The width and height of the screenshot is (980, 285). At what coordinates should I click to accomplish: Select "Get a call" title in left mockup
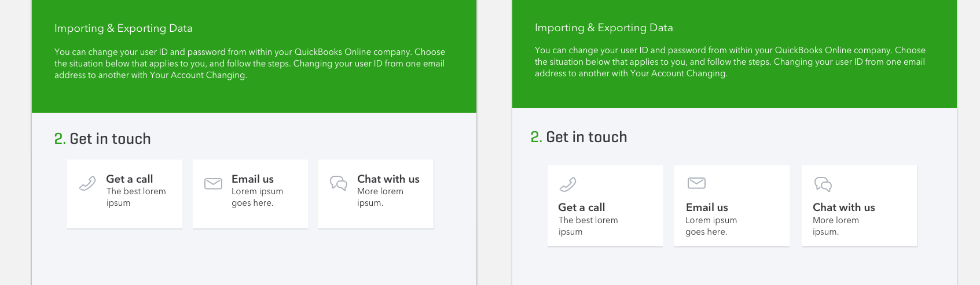(x=130, y=179)
